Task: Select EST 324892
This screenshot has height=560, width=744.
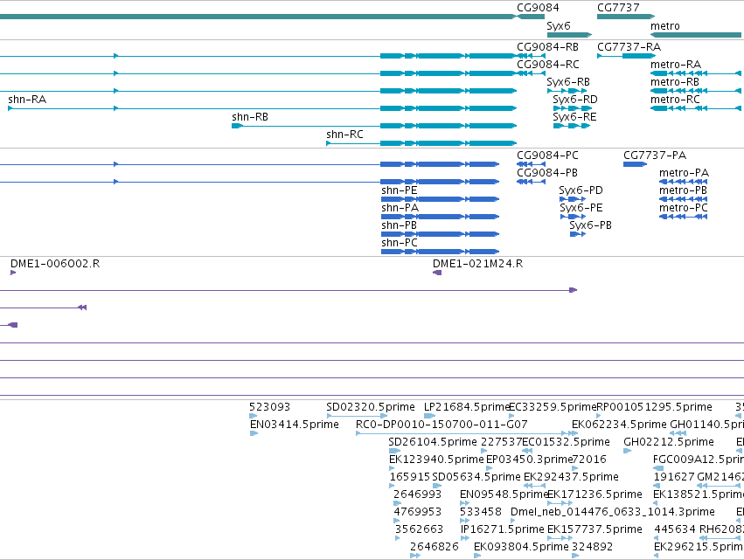Action: 575,556
